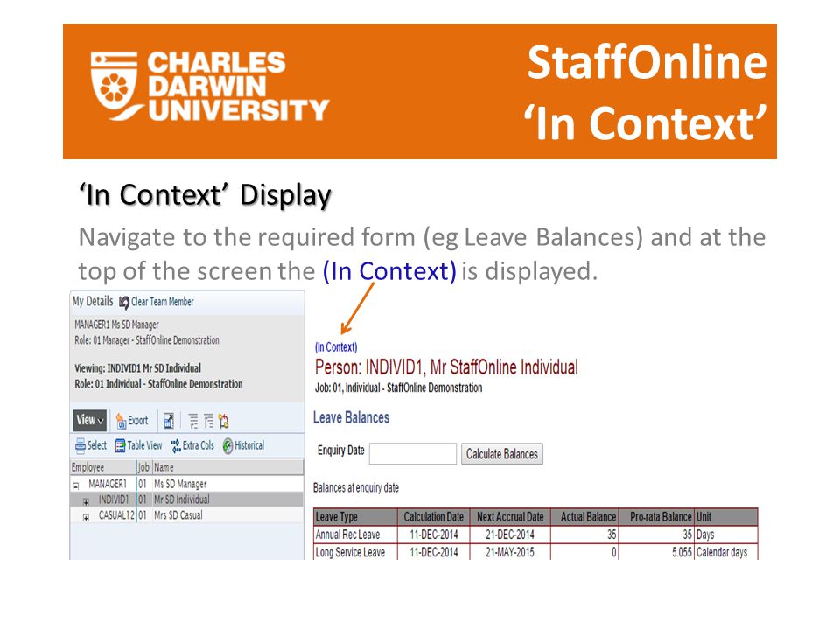Click the 'Person: INDIVID1, Mr StaffOnline Individual' heading
Viewport: 840px width, 630px height.
click(446, 367)
